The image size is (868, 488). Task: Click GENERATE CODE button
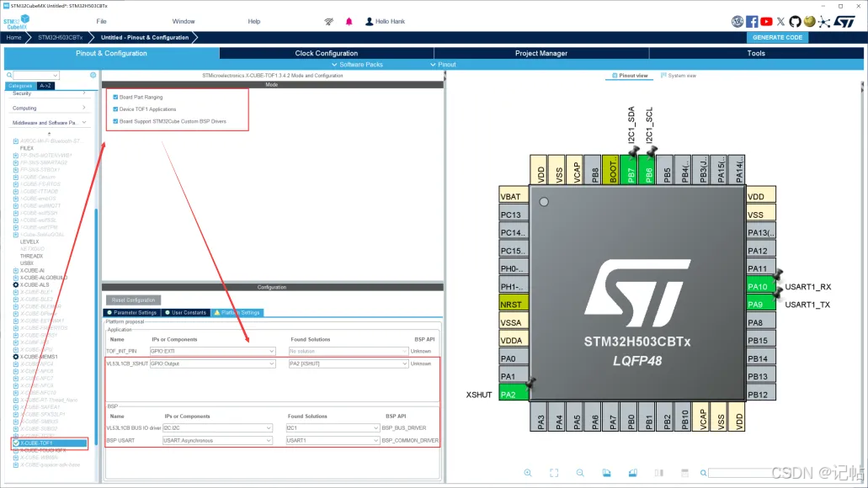(x=777, y=38)
